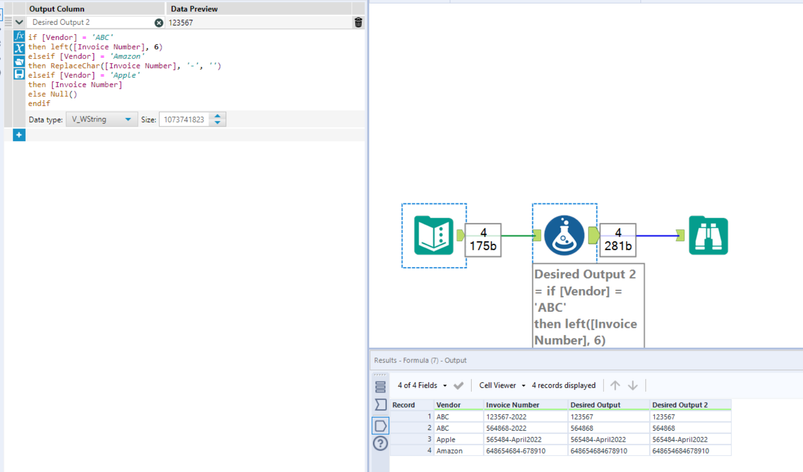
Task: Select the Apple vendor cell
Action: point(459,440)
